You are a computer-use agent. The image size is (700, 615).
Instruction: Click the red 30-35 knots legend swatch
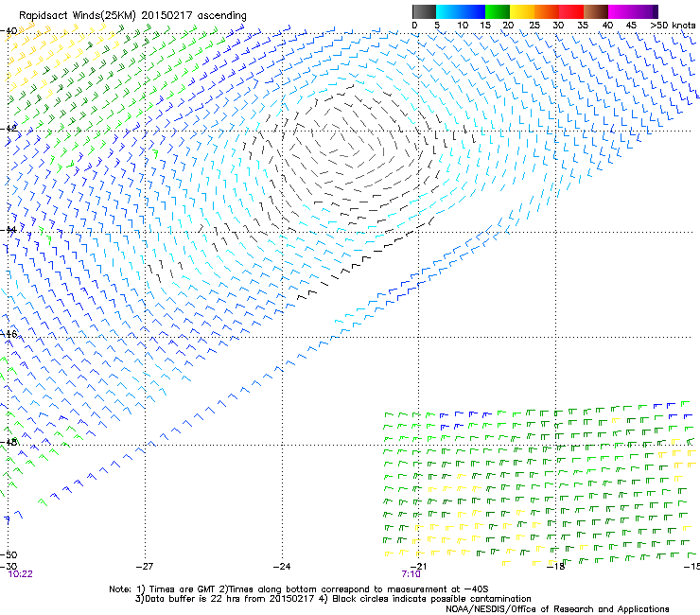[x=571, y=11]
